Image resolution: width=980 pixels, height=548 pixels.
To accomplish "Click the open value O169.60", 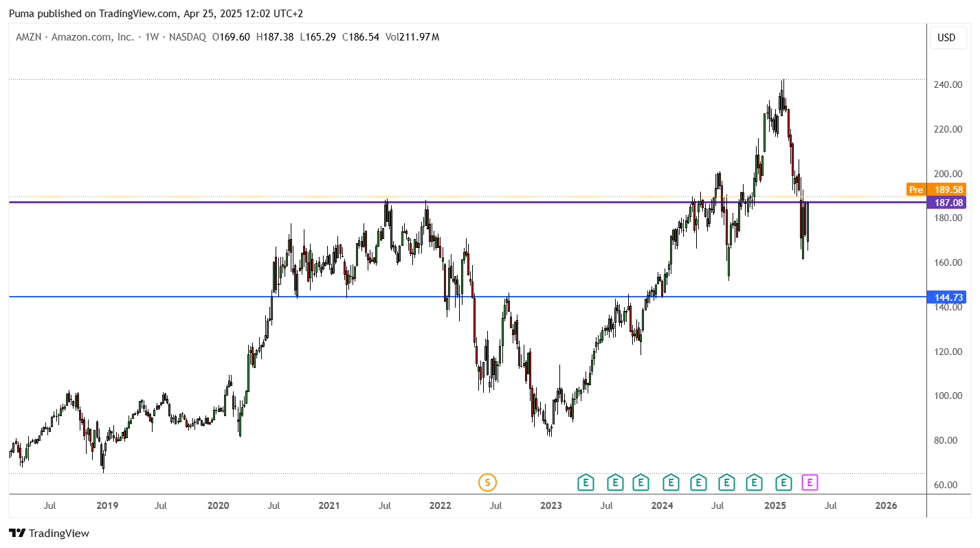I will point(232,37).
